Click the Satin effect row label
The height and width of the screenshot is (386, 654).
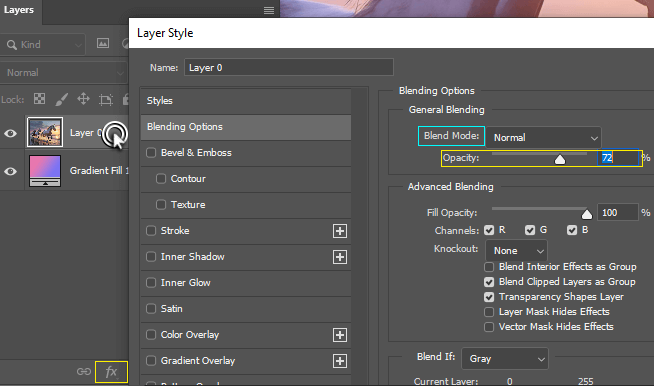171,308
